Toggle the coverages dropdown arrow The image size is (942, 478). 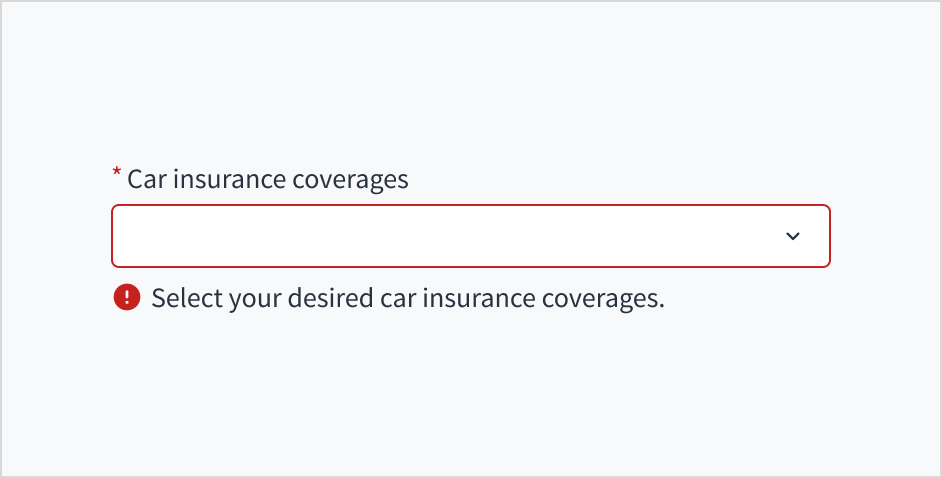tap(793, 236)
